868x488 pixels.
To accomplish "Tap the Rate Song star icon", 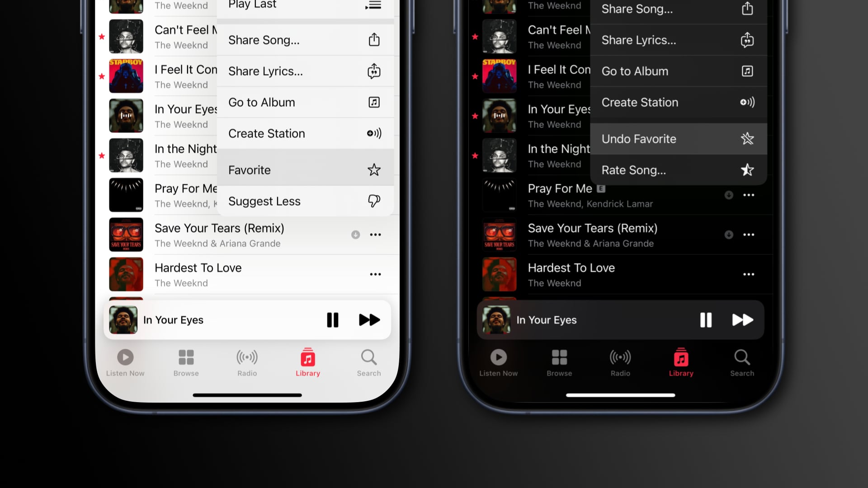I will pos(747,170).
